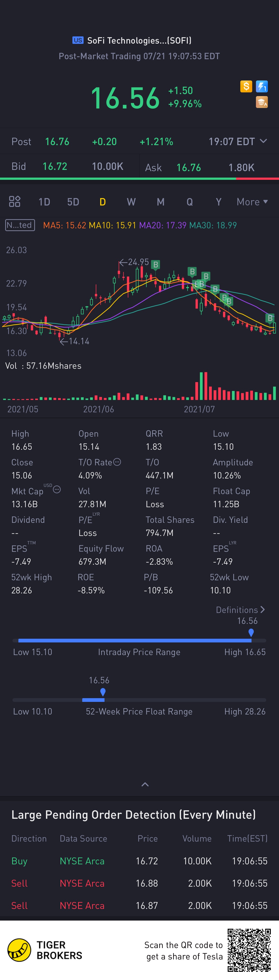Open Mkt Cap currency info icon

click(x=57, y=489)
